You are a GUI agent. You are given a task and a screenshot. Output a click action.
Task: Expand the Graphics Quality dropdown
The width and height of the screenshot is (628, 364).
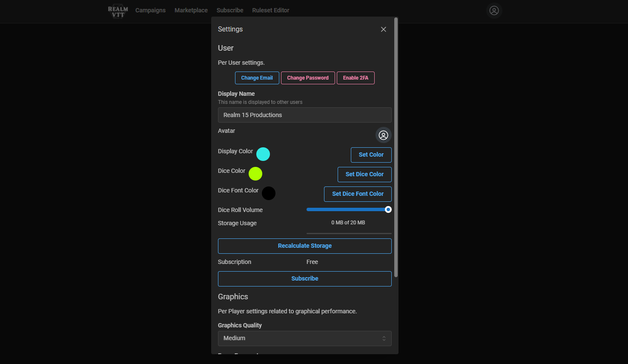click(x=304, y=338)
